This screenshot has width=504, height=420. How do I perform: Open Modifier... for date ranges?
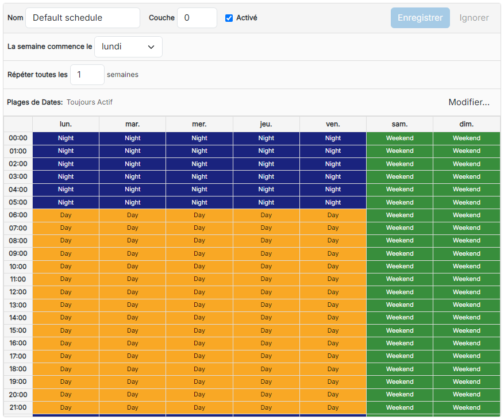click(x=469, y=102)
